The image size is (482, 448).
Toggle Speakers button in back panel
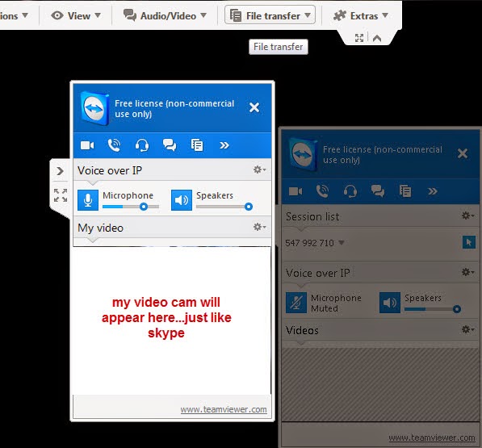coord(390,303)
